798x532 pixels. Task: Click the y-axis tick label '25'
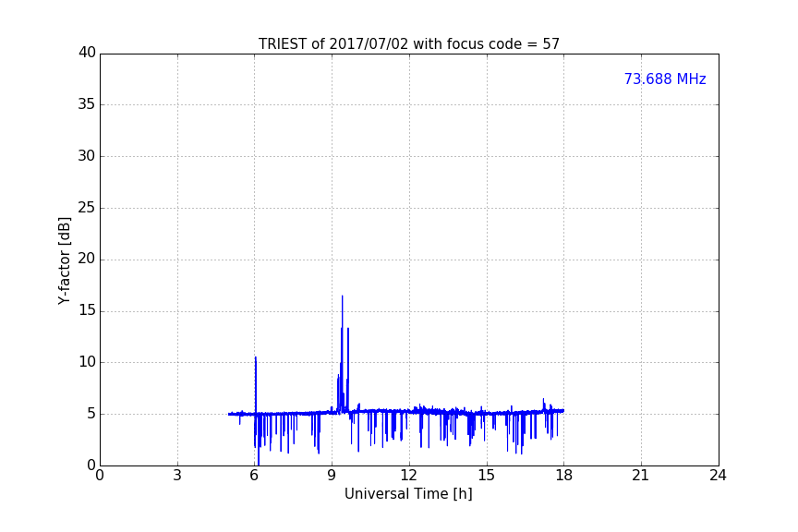87,208
